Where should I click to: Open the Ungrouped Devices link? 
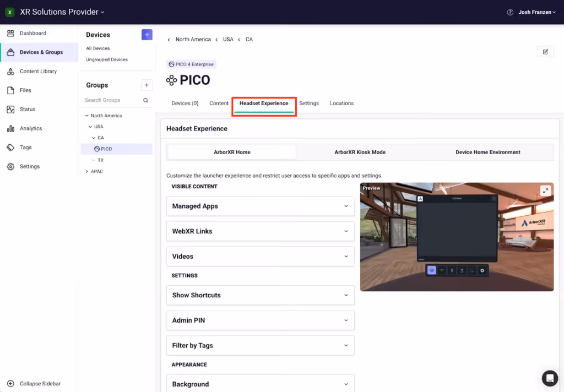pos(107,59)
